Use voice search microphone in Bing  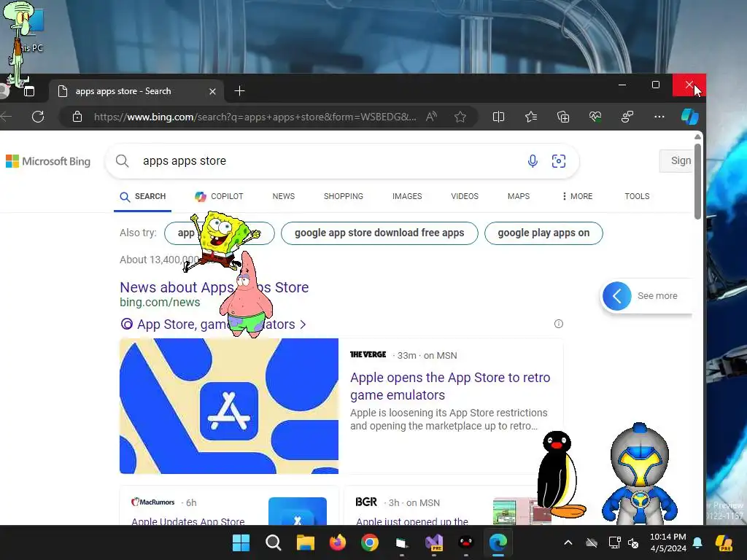pyautogui.click(x=533, y=161)
